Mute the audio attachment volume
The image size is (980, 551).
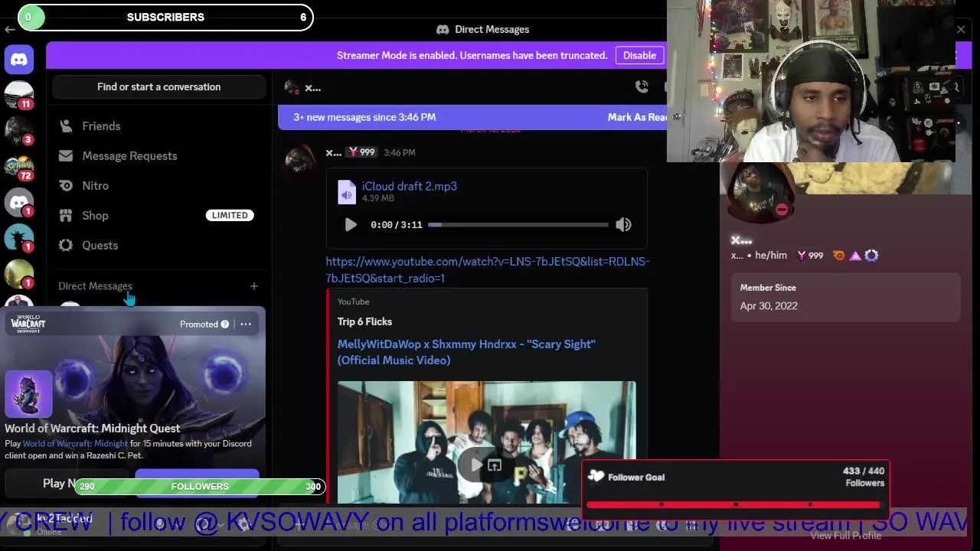pyautogui.click(x=623, y=224)
